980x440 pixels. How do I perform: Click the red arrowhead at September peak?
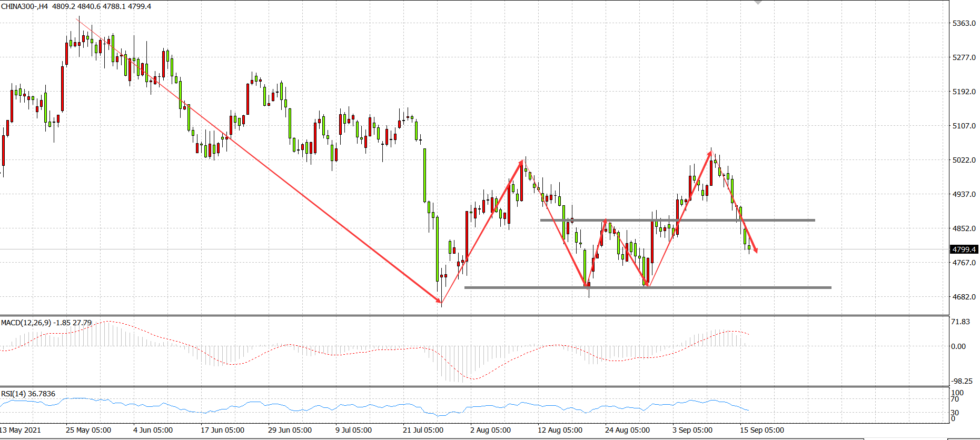(710, 154)
